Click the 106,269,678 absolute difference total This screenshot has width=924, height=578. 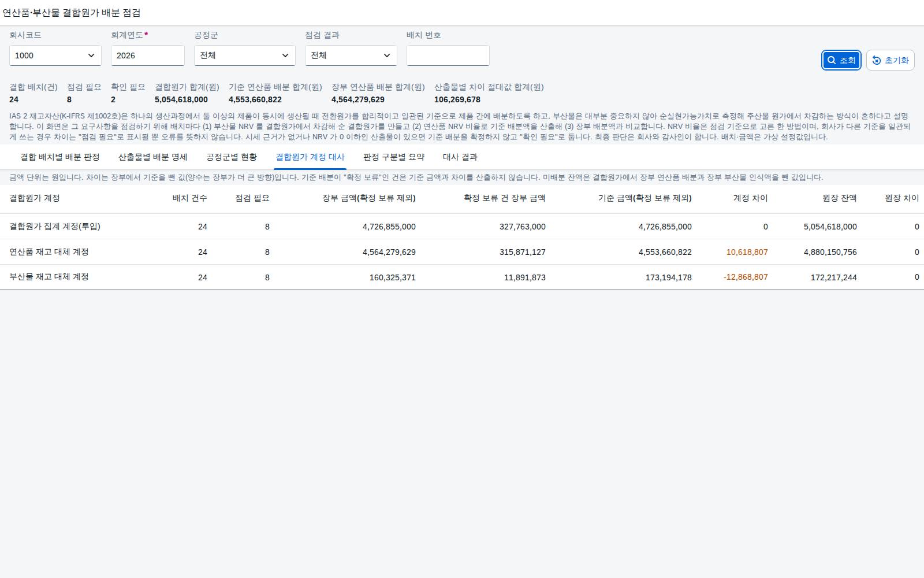[x=457, y=99]
